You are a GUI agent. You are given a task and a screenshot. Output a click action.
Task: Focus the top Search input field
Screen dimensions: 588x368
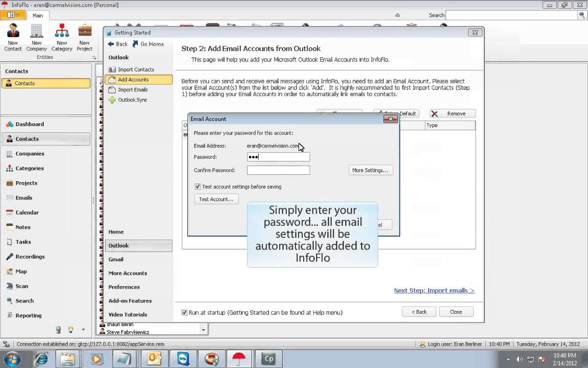click(511, 15)
